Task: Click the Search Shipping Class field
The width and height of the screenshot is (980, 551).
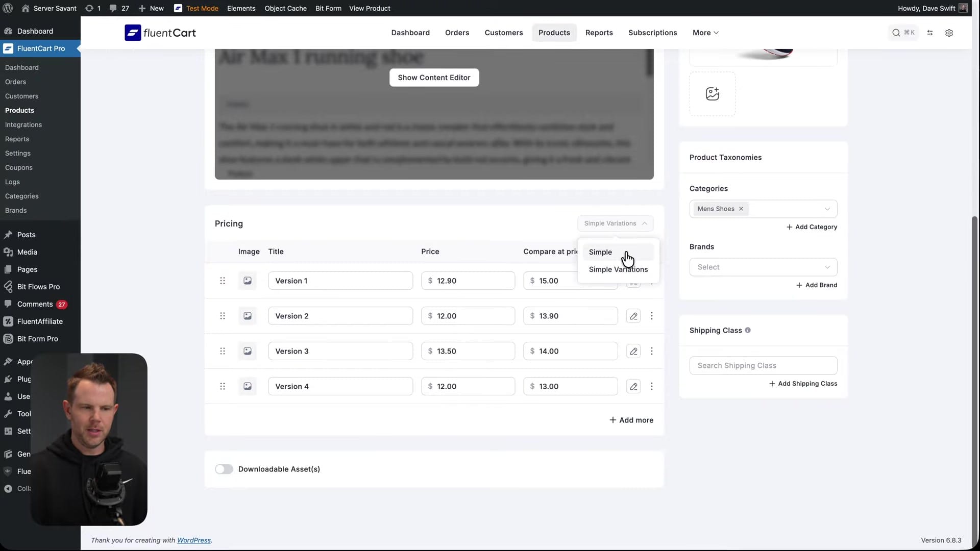Action: 763,365
